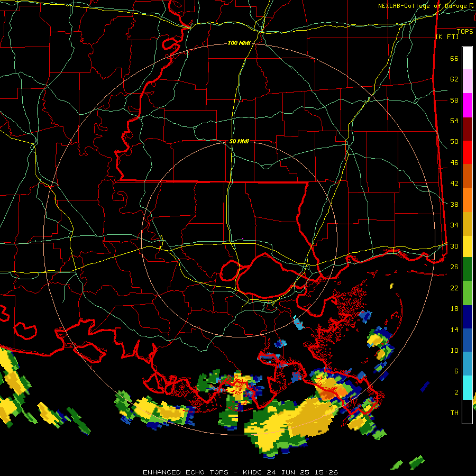Screen dimensions: 476x476
Task: Click the magenta 58 kft legend swatch
Action: point(467,105)
